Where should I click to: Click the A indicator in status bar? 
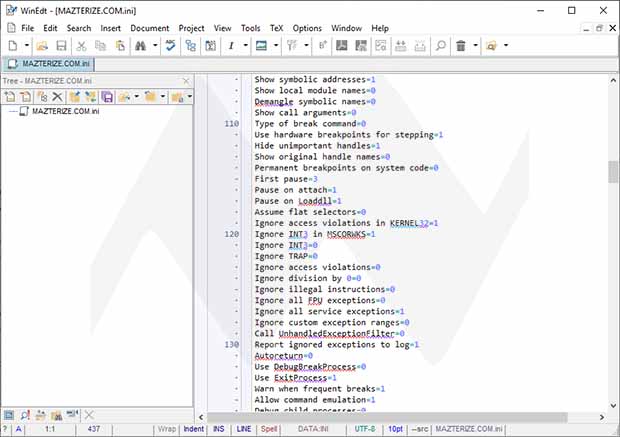(x=19, y=429)
